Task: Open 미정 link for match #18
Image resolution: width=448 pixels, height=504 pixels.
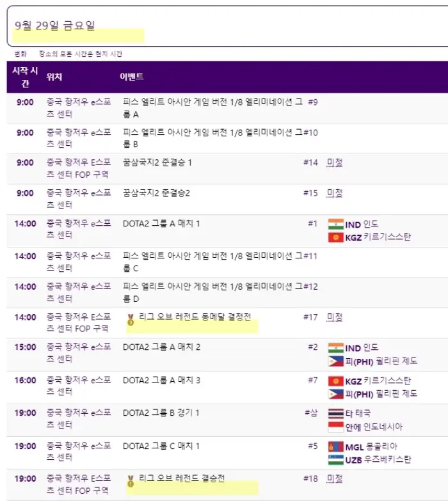Action: [335, 478]
